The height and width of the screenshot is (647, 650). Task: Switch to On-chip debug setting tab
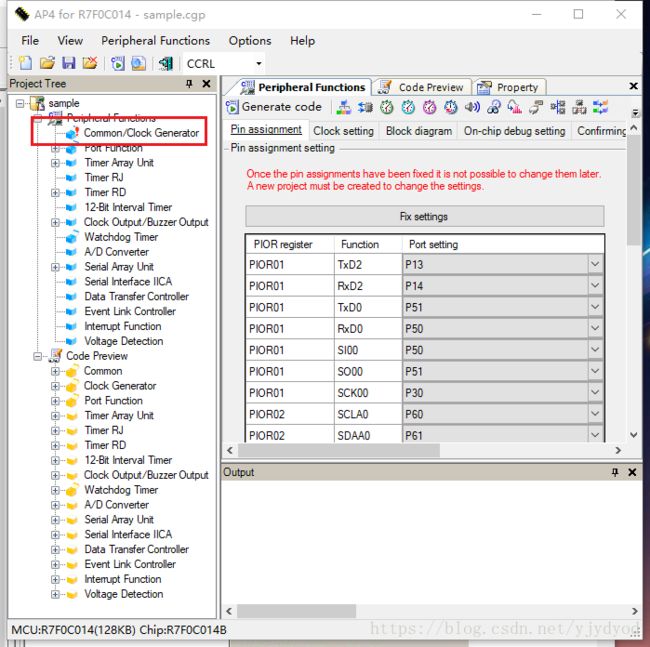click(x=514, y=131)
